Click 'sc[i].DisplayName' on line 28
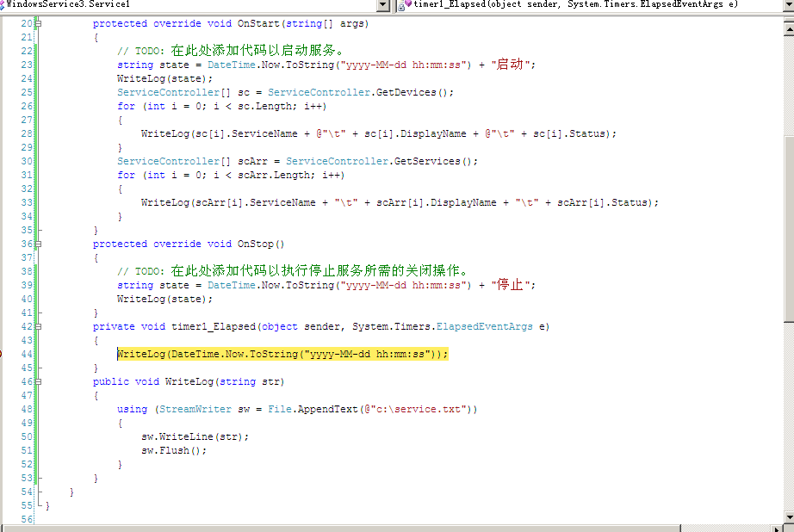Viewport: 794px width, 532px height. (x=415, y=133)
